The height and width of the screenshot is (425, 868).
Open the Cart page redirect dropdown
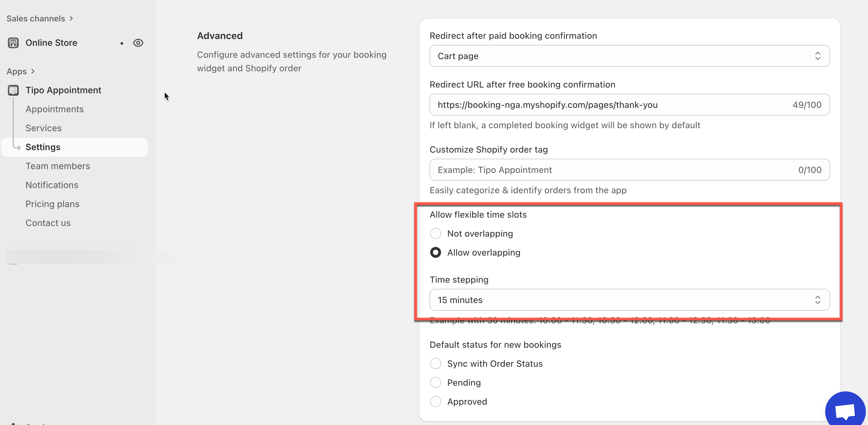[x=629, y=56]
